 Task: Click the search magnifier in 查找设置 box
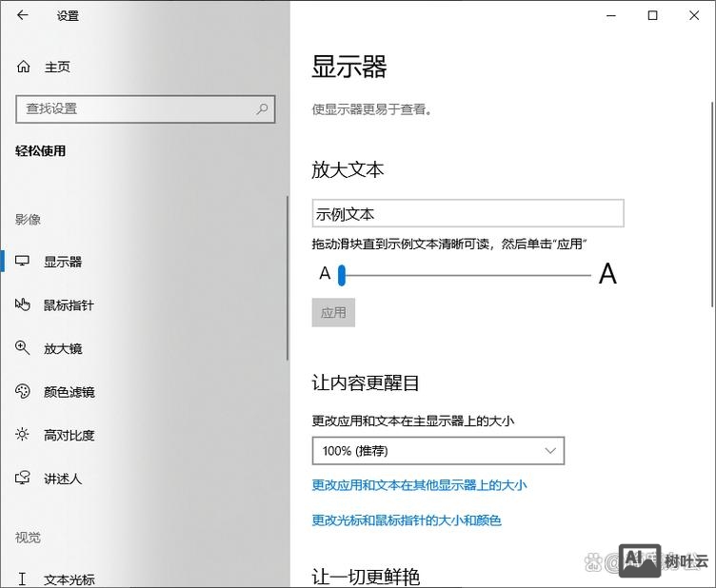tap(262, 109)
